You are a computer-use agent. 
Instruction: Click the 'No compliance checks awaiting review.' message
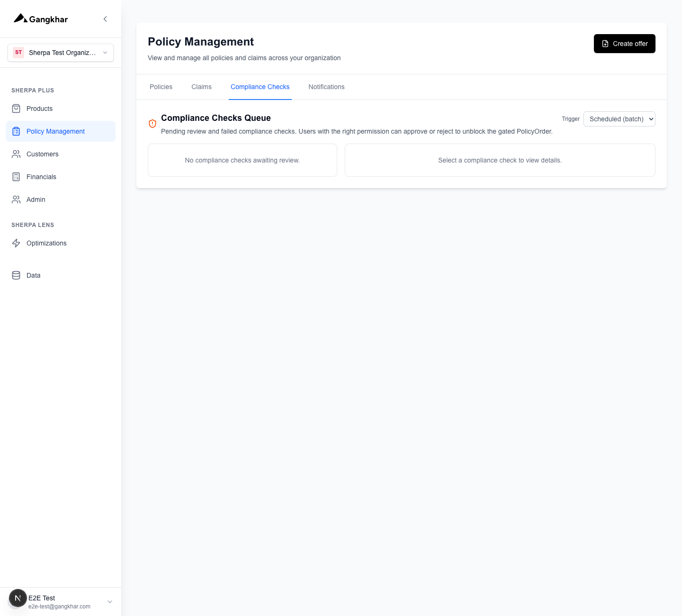point(242,160)
